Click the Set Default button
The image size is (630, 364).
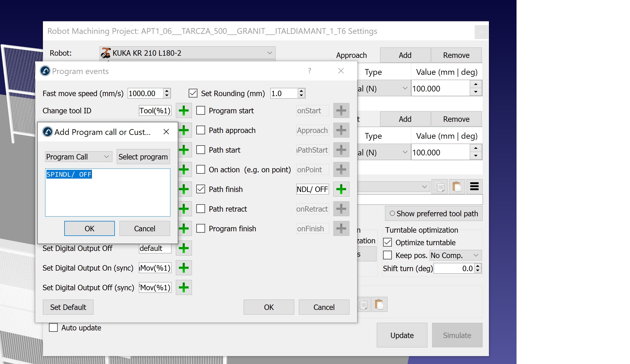pyautogui.click(x=68, y=307)
